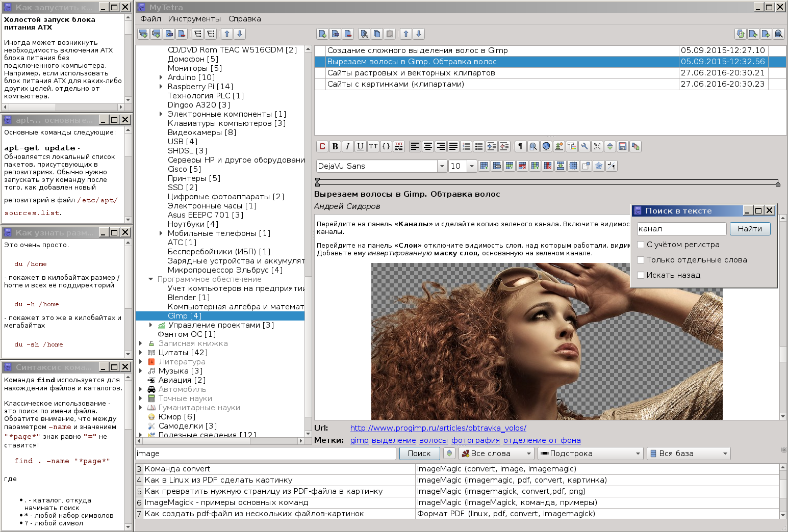Clear formatting with red C icon
Screen dimensions: 788x532
[322, 146]
